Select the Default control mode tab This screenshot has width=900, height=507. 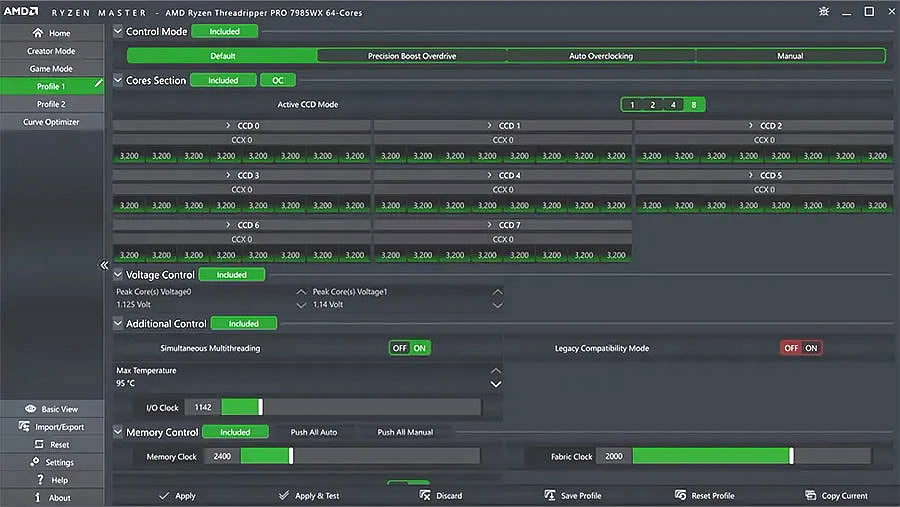coord(223,56)
